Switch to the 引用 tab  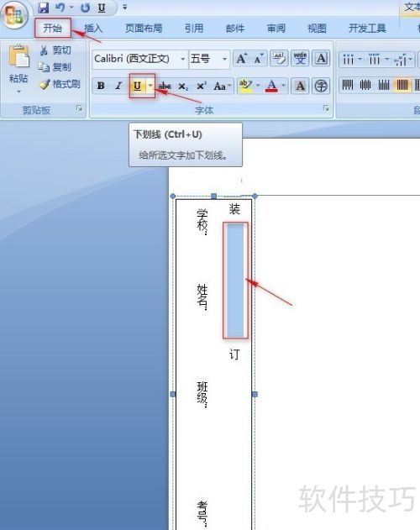click(194, 28)
